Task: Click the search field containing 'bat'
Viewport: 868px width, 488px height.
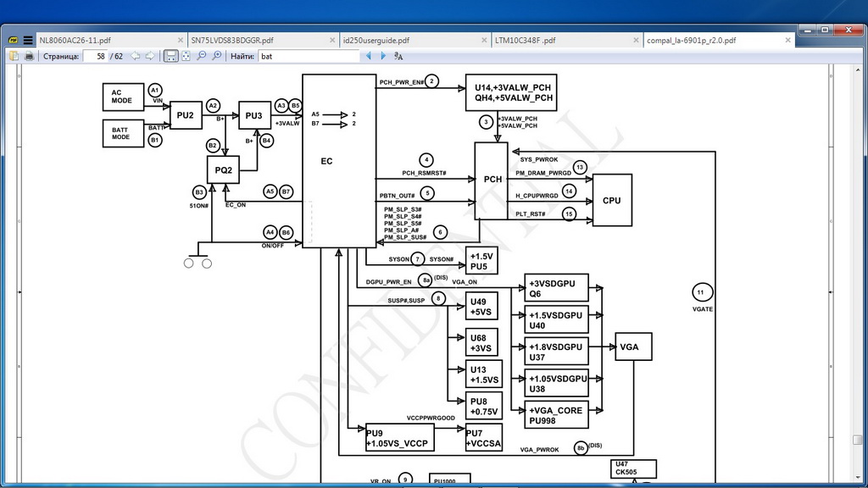Action: (309, 56)
